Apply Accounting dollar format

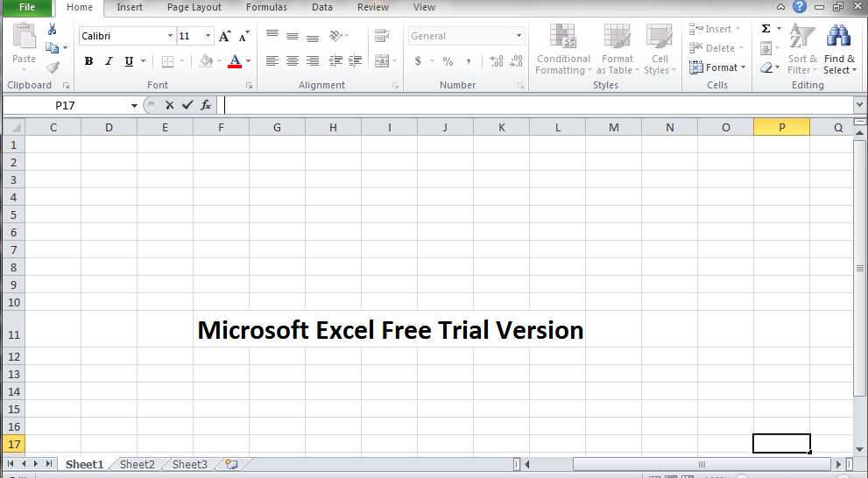tap(418, 61)
